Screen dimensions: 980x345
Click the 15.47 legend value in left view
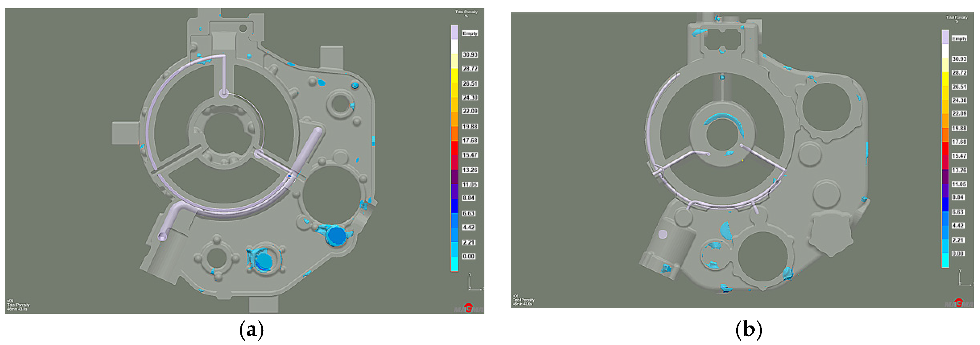coord(470,155)
